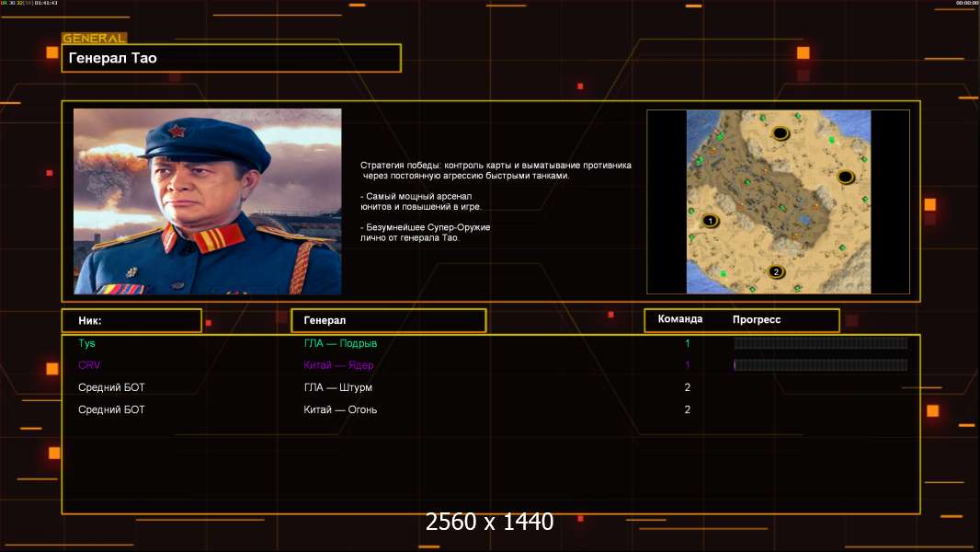Click start position marker 2 on the minimap
Screen dimensions: 980x552
tap(776, 272)
